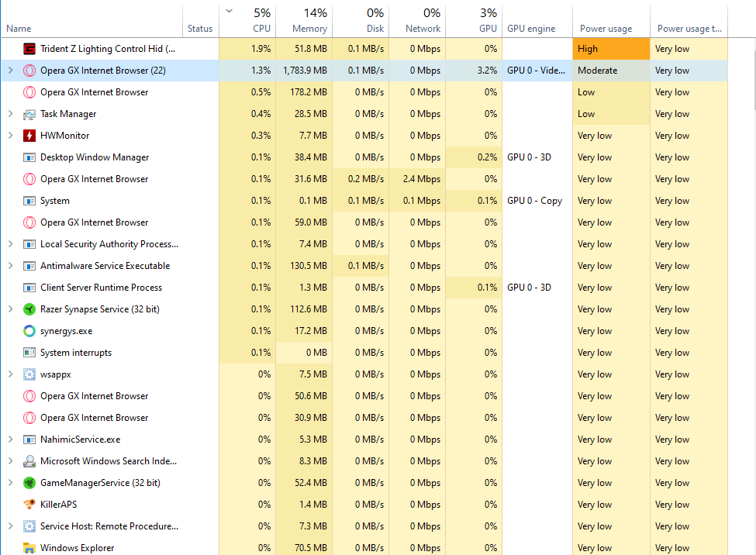756x555 pixels.
Task: Click the 1,783.9 MB memory value
Action: pyautogui.click(x=306, y=71)
